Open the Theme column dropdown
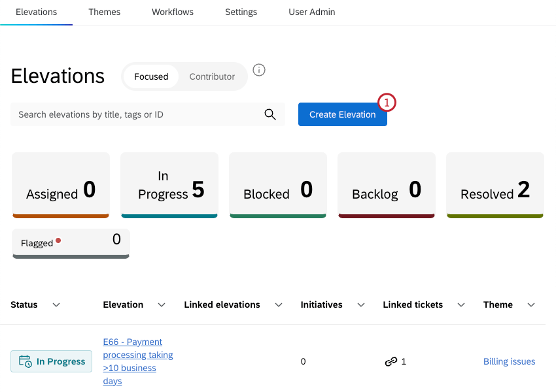 [531, 304]
